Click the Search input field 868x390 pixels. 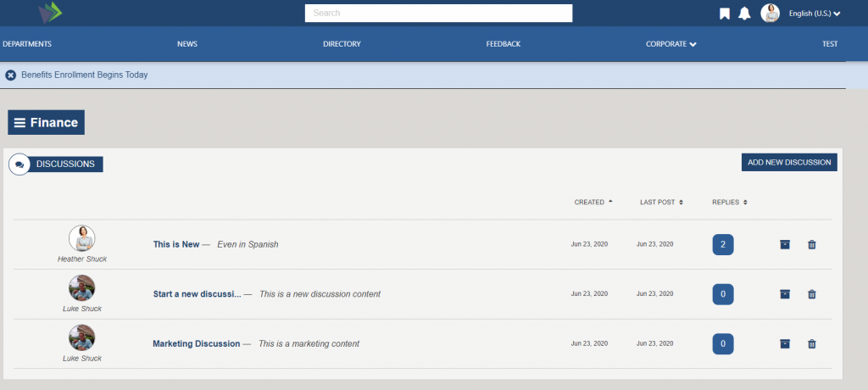pos(438,14)
